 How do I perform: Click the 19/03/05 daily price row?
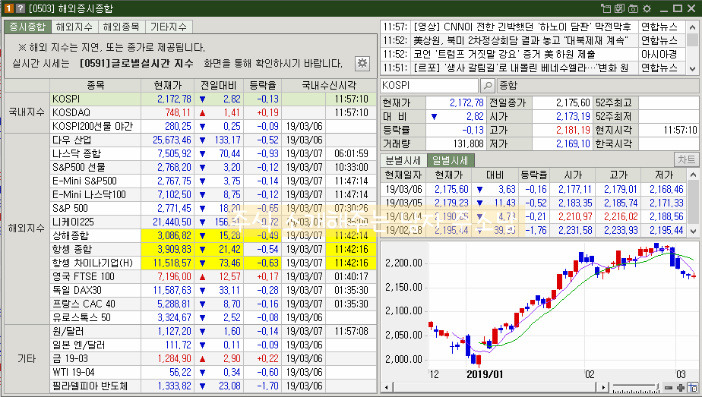coord(534,203)
